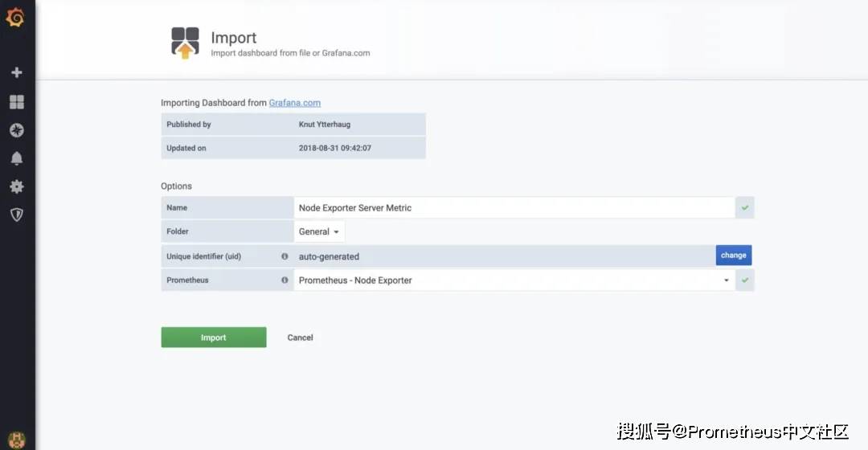Click green checkmark next to Name field

(745, 207)
